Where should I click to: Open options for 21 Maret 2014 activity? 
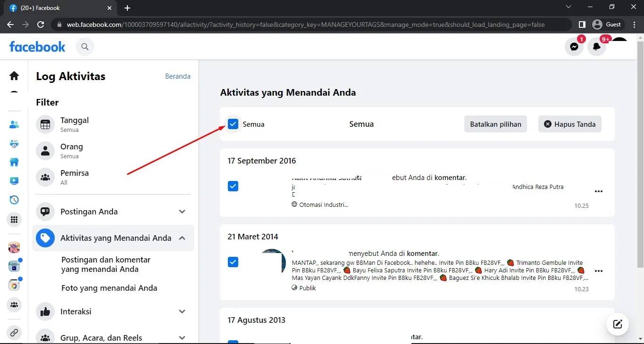pos(599,271)
